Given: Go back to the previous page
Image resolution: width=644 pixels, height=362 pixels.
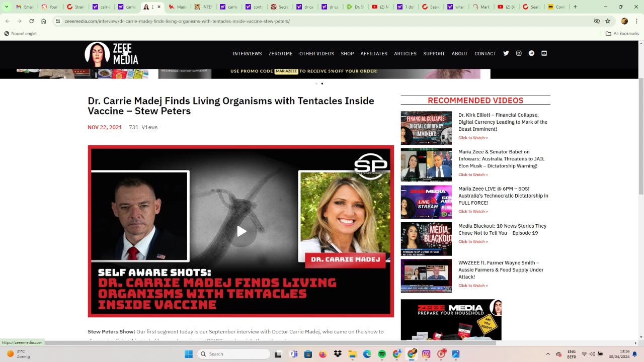Looking at the screenshot, I should point(7,21).
